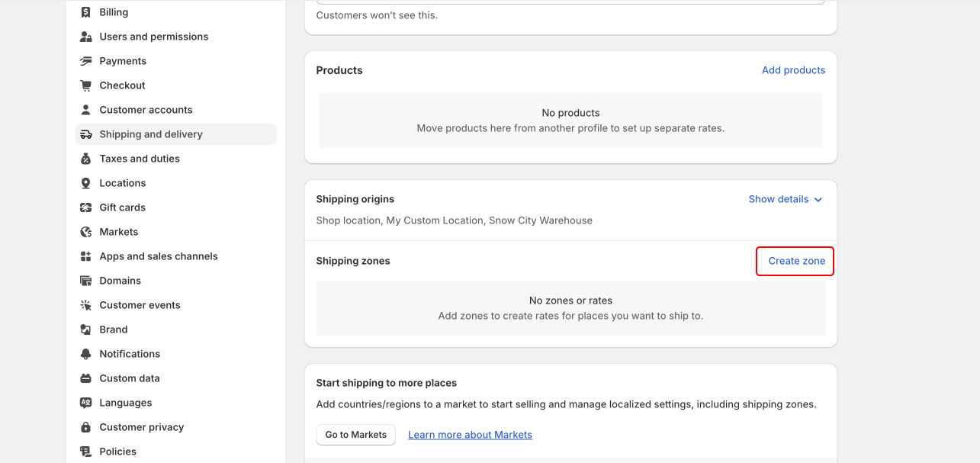Screen dimensions: 980x463
Task: Click 'No zones or rates' text
Action: click(x=570, y=301)
